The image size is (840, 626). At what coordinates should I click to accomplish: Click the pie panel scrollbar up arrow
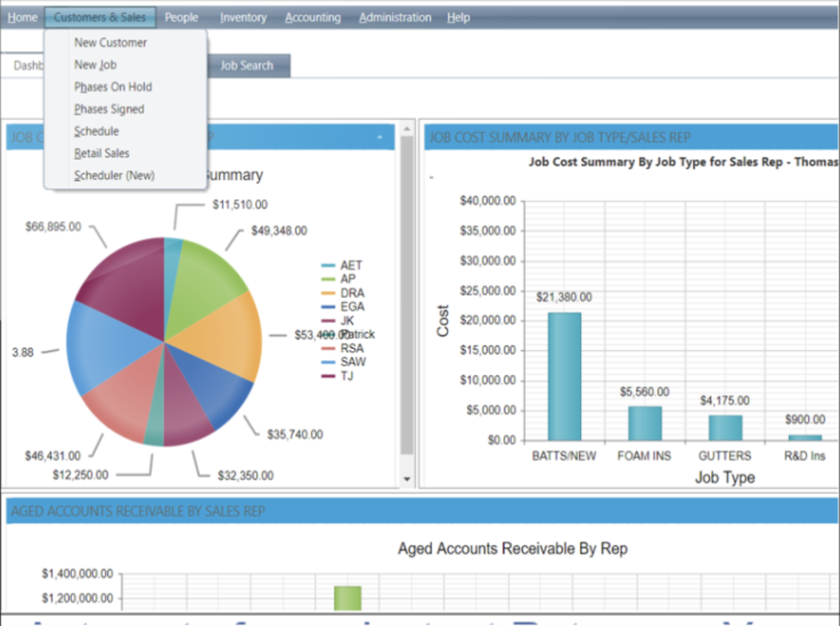point(407,129)
